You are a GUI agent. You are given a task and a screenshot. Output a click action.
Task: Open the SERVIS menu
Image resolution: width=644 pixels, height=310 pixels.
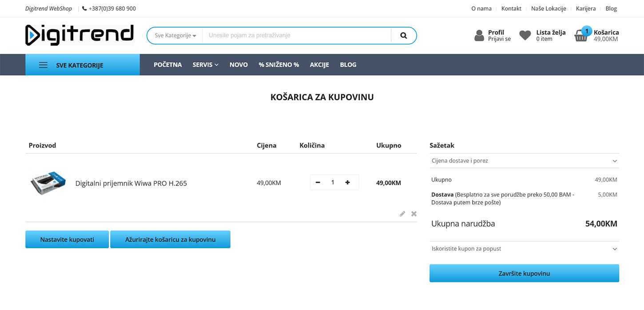205,65
